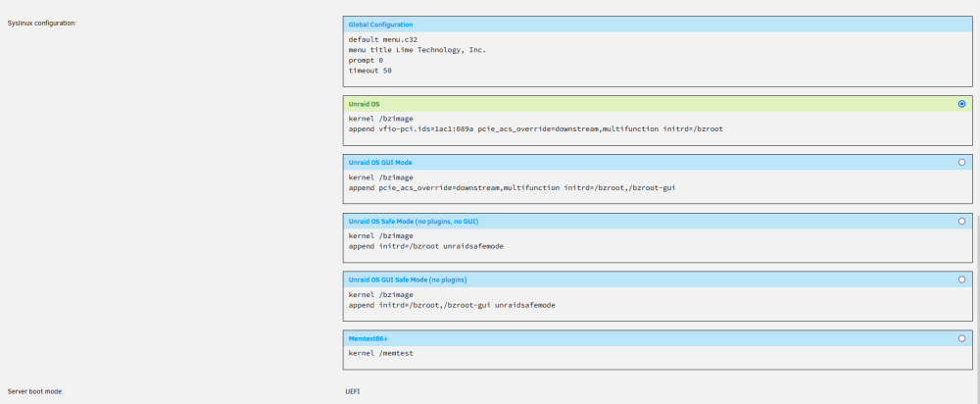The width and height of the screenshot is (980, 404).
Task: Click the 'Server boot mode:' label
Action: coord(35,391)
